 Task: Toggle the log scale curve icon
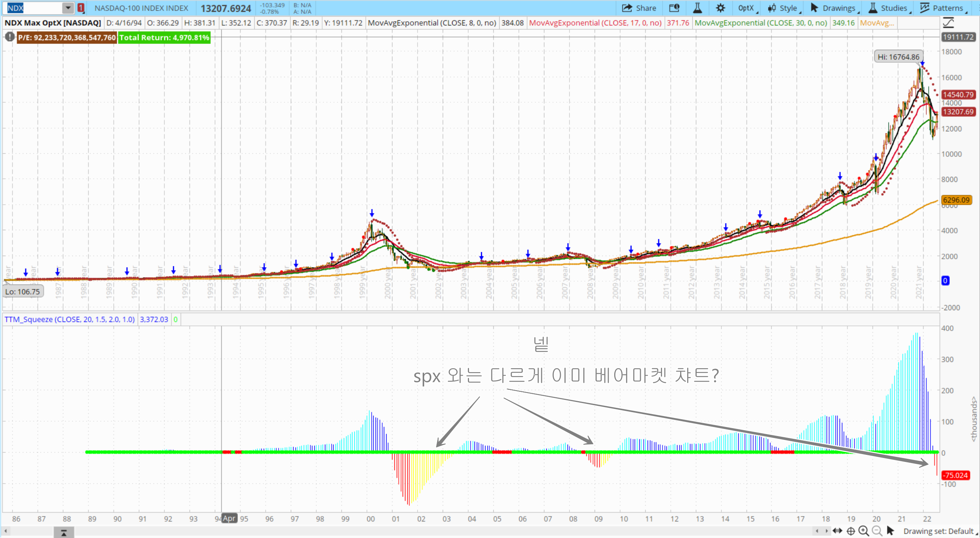tap(948, 23)
